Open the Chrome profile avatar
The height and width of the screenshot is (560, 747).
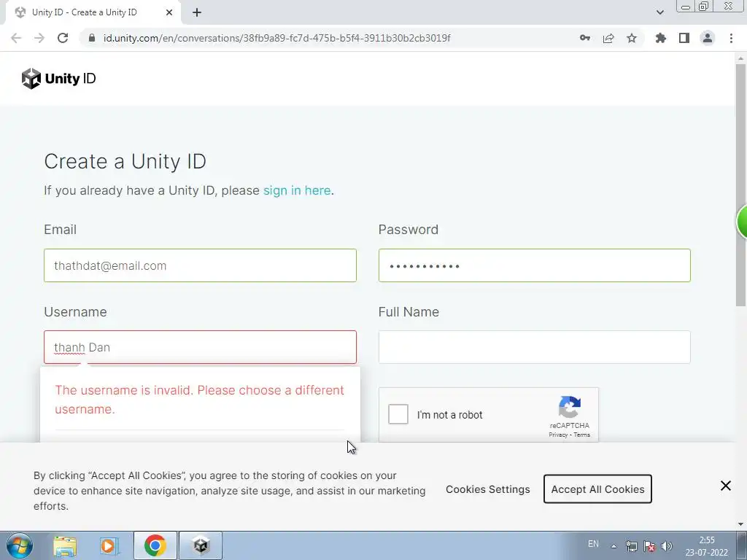(x=708, y=38)
